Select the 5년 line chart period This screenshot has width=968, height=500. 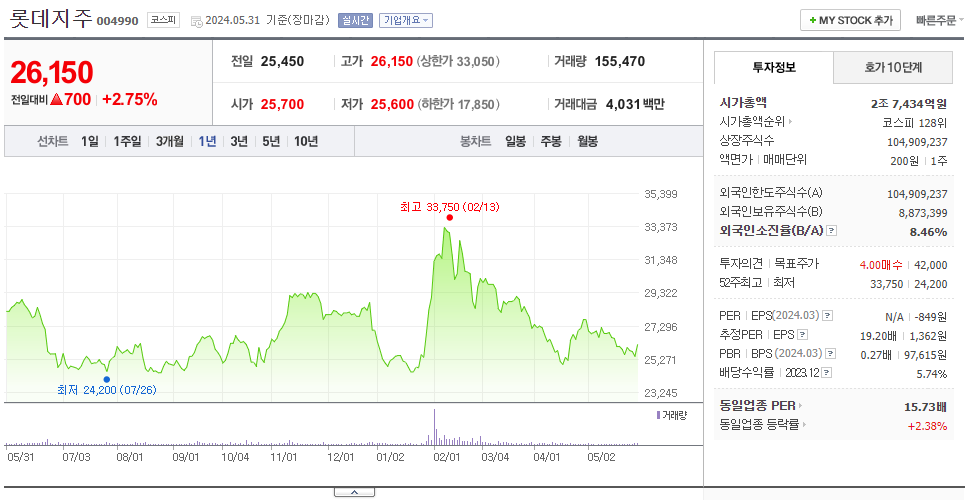coord(271,141)
